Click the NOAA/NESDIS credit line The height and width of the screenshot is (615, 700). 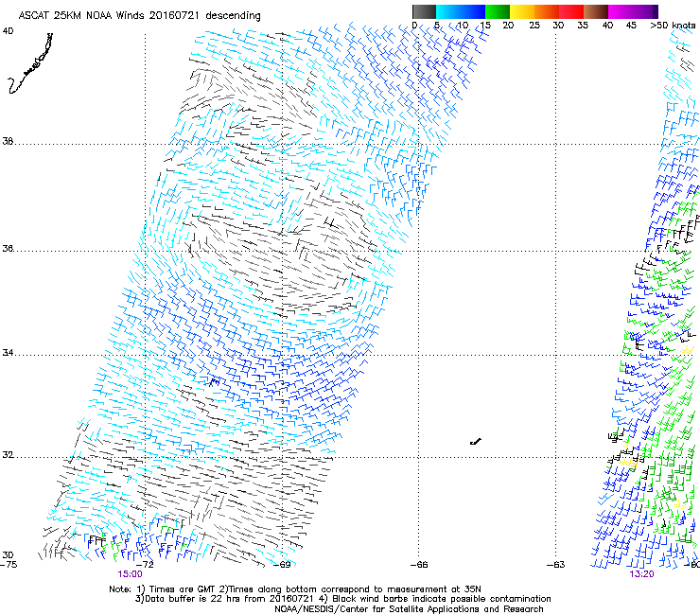click(x=409, y=609)
